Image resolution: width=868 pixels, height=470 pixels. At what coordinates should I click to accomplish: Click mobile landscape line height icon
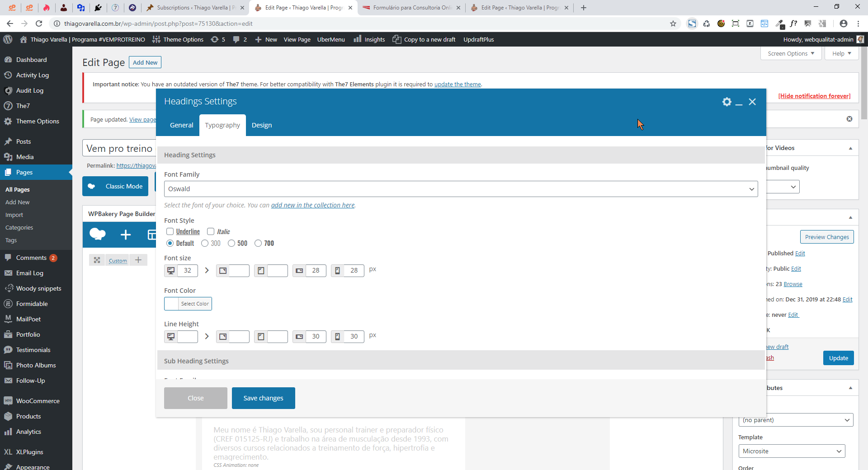(299, 336)
